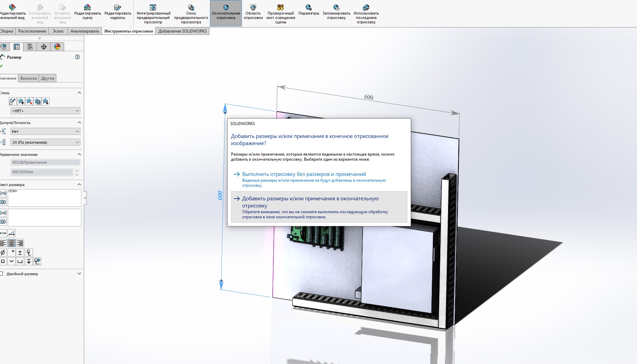637x364 pixels.
Task: Open the Редактировать внешний вид tool
Action: [x=13, y=12]
